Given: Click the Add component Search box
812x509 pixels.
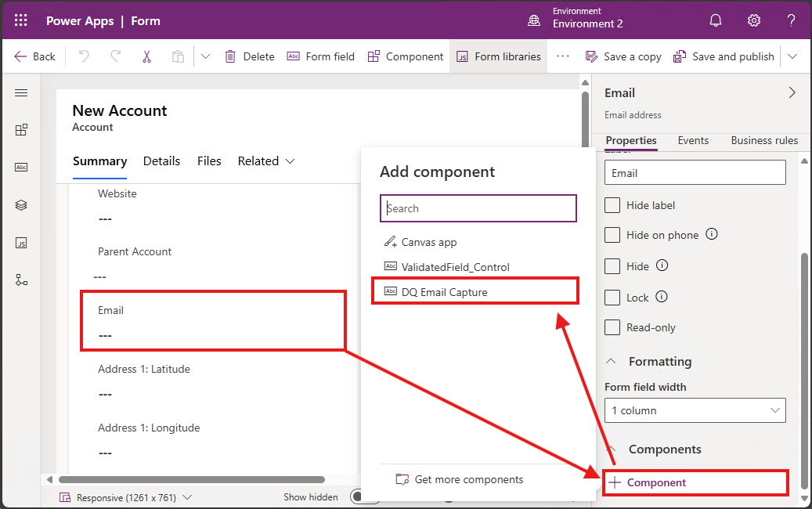Looking at the screenshot, I should tap(478, 208).
